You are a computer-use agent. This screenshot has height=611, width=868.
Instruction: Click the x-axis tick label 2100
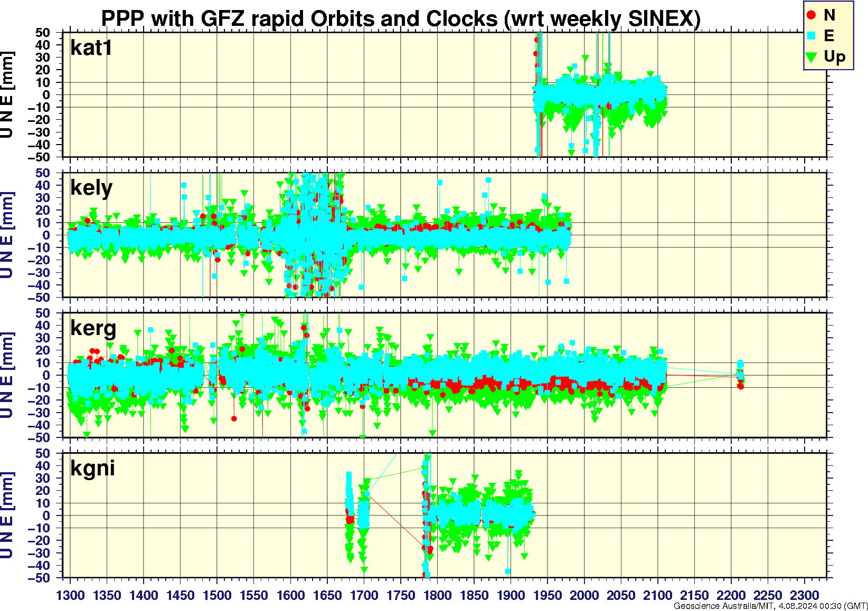click(x=657, y=595)
